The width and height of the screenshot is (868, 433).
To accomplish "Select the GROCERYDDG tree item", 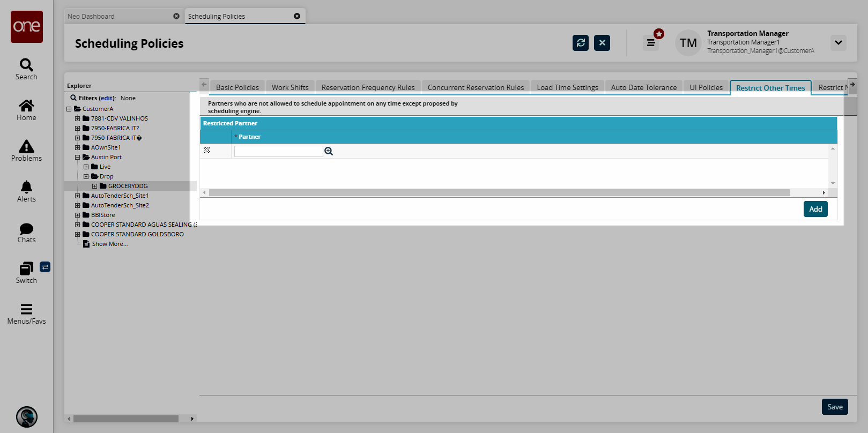I will (x=128, y=186).
